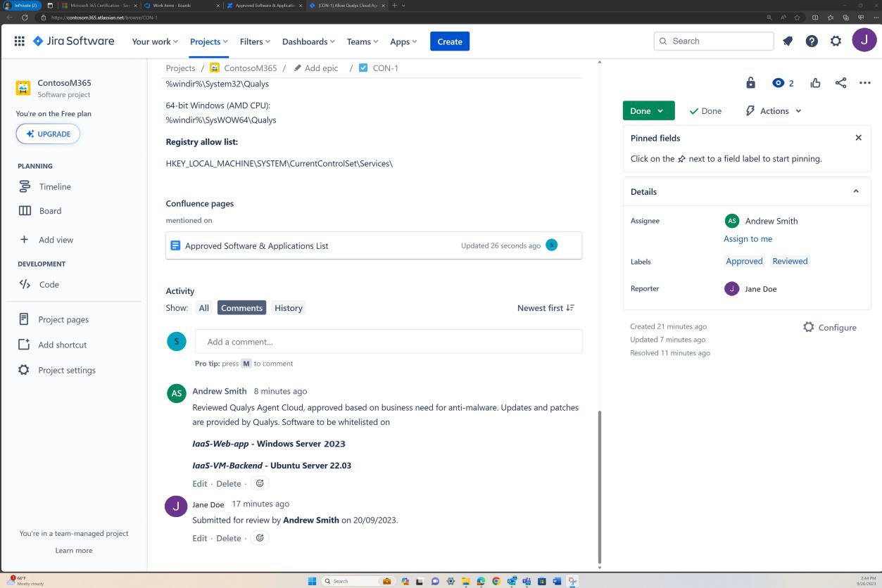
Task: Click the Add a comment field
Action: tap(387, 341)
